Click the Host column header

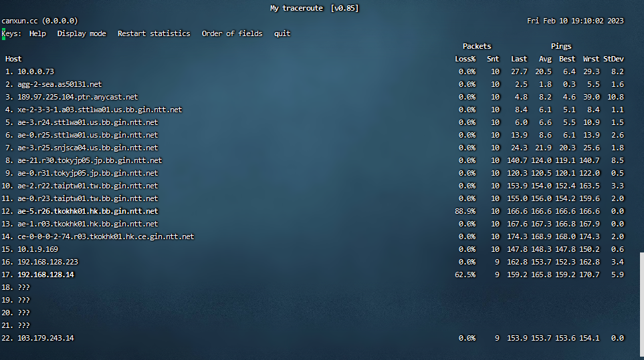pyautogui.click(x=13, y=59)
